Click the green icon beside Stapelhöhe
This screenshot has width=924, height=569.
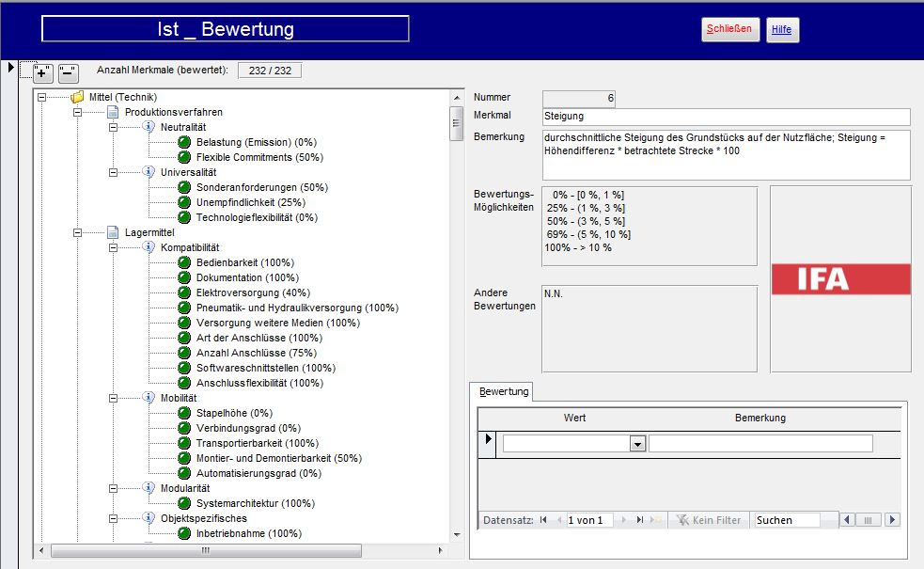184,413
